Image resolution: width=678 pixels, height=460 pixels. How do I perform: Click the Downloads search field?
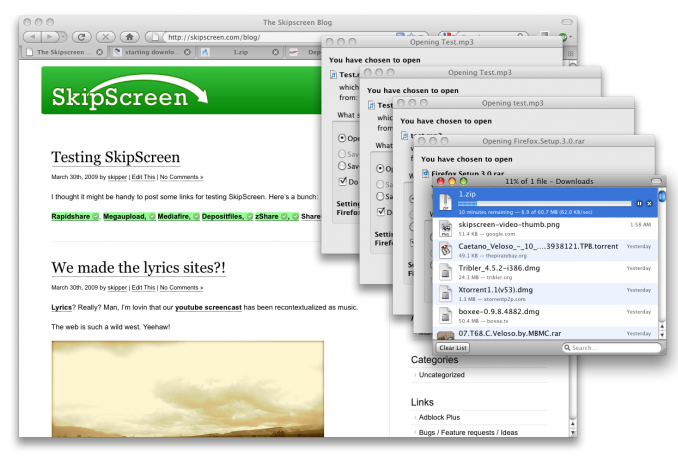coord(611,348)
